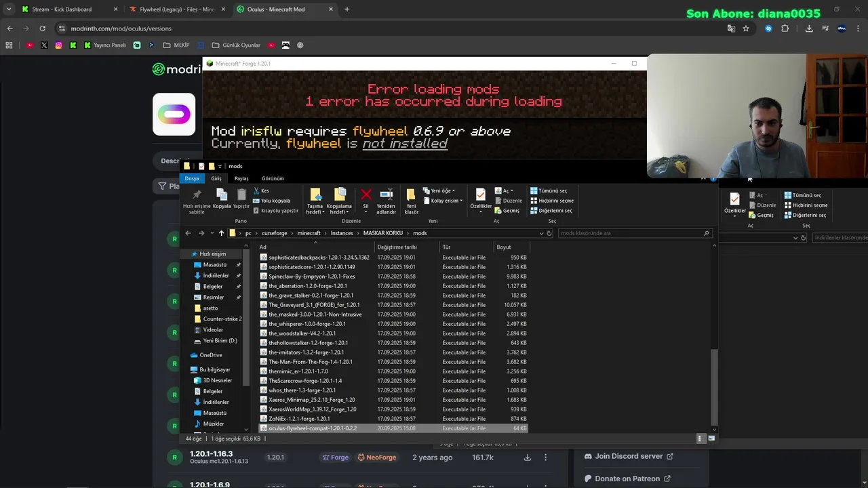The image size is (868, 488).
Task: Bookmark this page with the star icon
Action: (746, 28)
